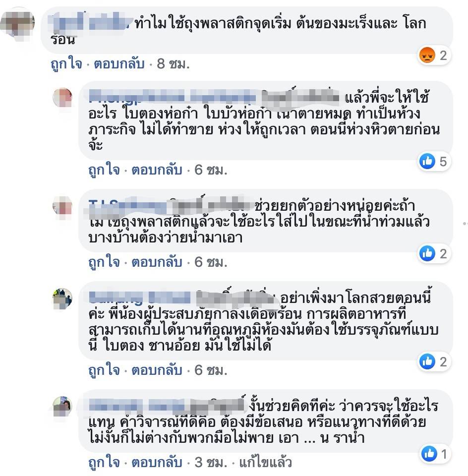Click ตอบกลับ under the banana leaf reply
Viewport: 468px width, 476px height.
pyautogui.click(x=157, y=170)
